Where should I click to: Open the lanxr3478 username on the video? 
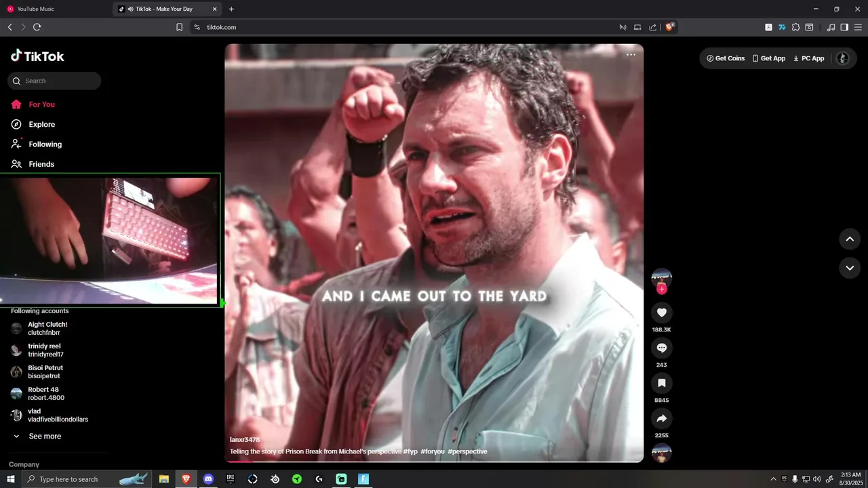pyautogui.click(x=245, y=440)
